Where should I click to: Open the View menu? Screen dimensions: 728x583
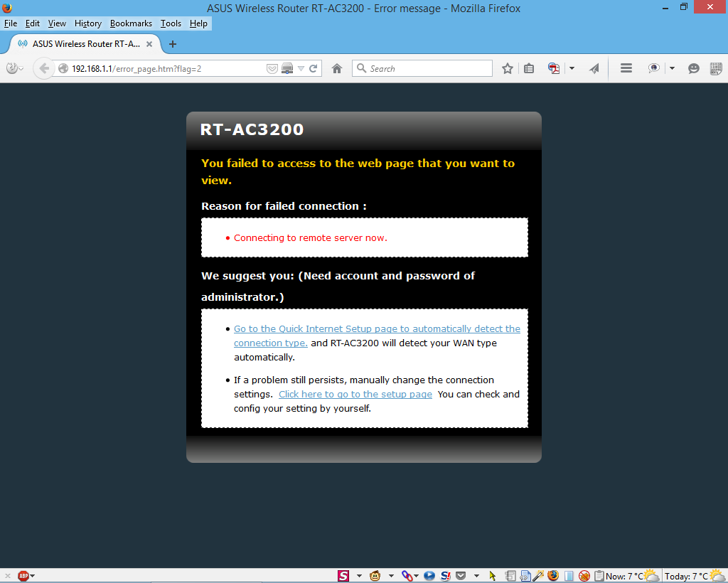pyautogui.click(x=57, y=23)
